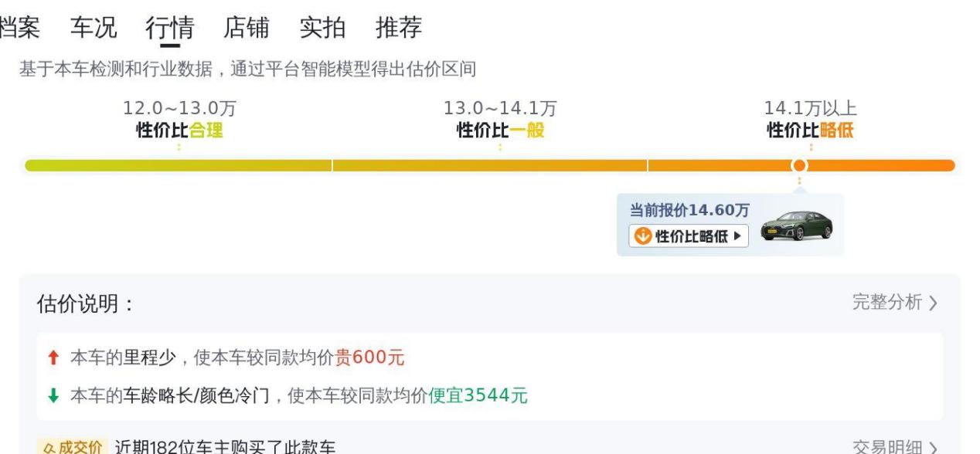
Task: Click the 性价比略低 button under current price
Action: pos(689,235)
